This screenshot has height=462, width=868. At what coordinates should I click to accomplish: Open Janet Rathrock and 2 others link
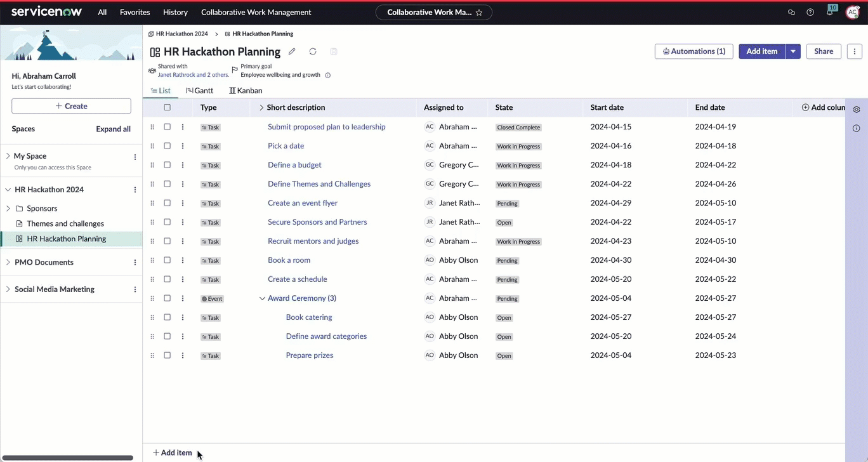tap(194, 75)
